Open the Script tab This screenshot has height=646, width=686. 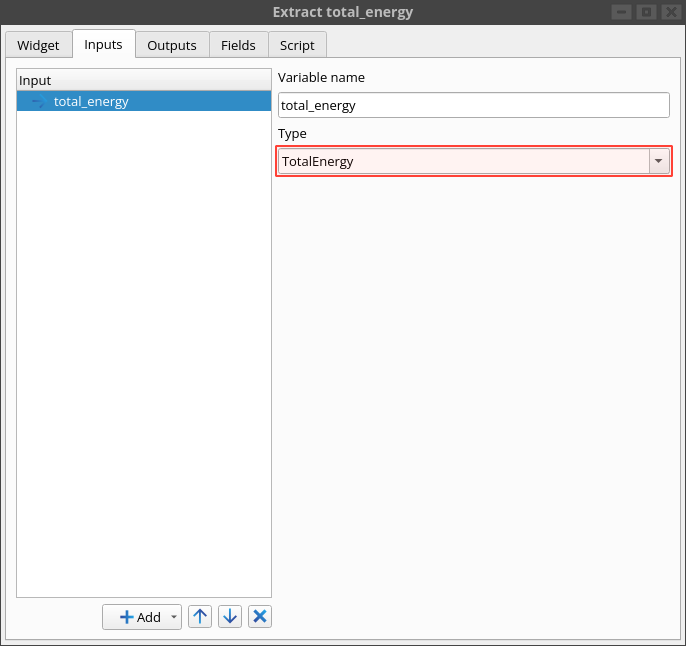297,45
